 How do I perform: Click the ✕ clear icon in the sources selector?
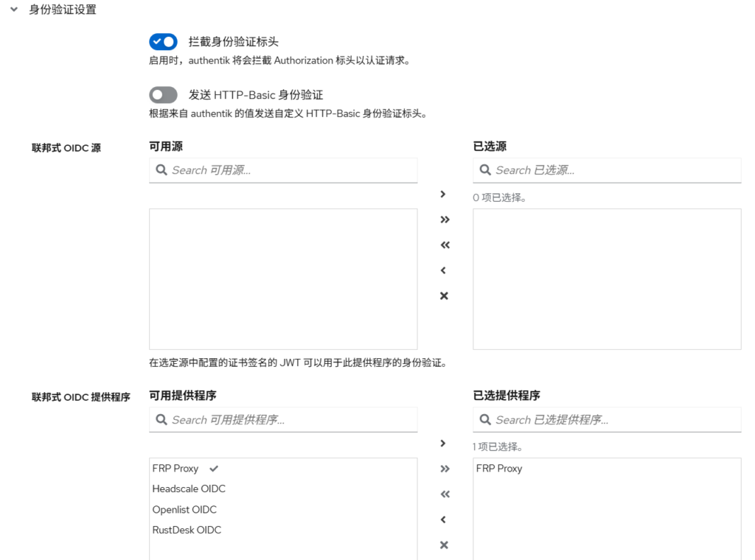pos(444,295)
